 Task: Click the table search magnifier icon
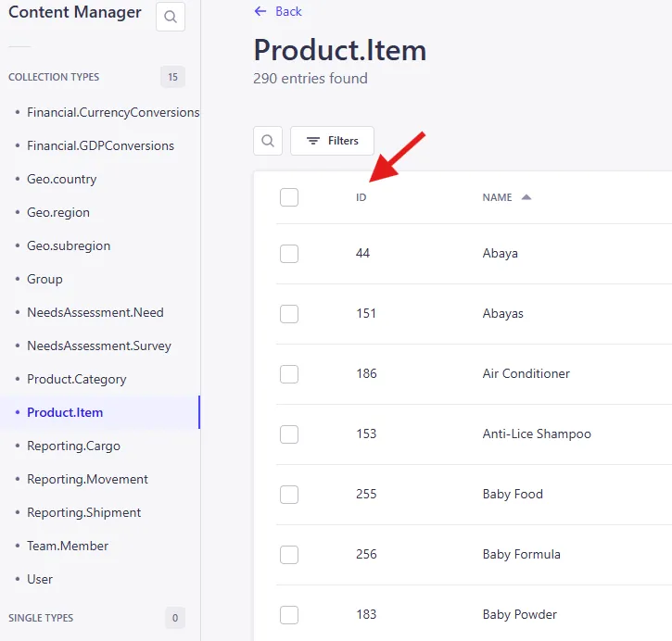(x=268, y=141)
